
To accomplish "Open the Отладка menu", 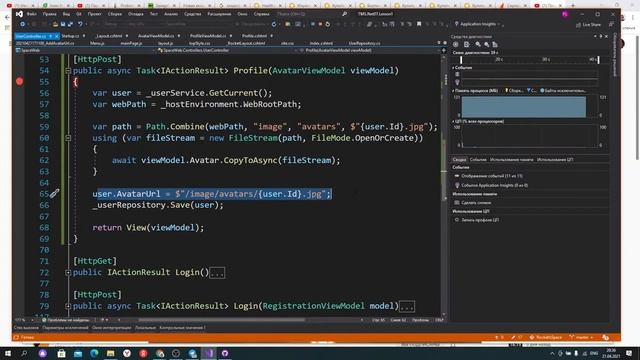I will 136,14.
